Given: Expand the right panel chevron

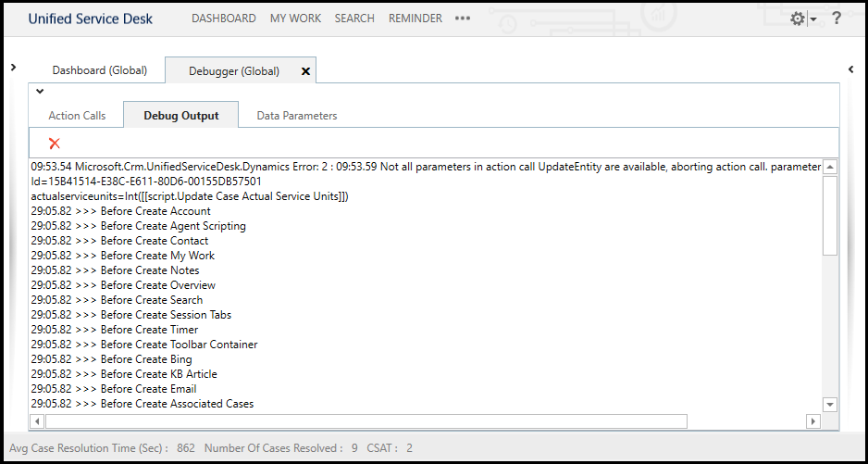Looking at the screenshot, I should click(x=851, y=69).
